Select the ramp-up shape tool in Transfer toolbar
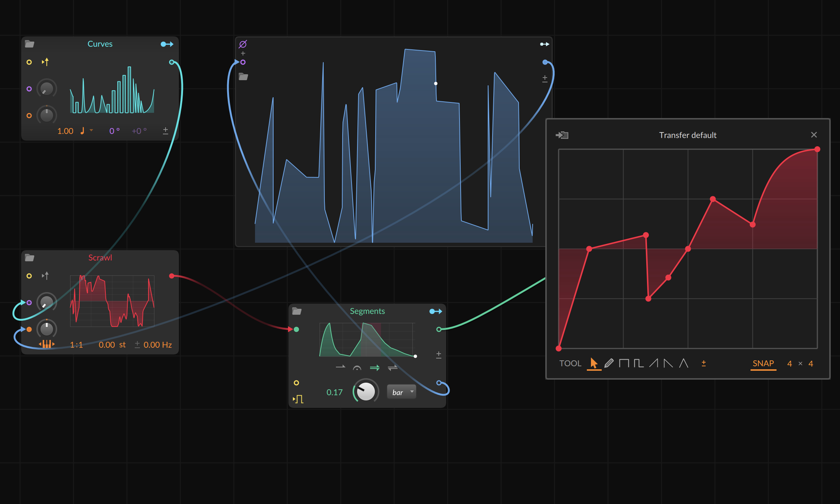 (653, 364)
